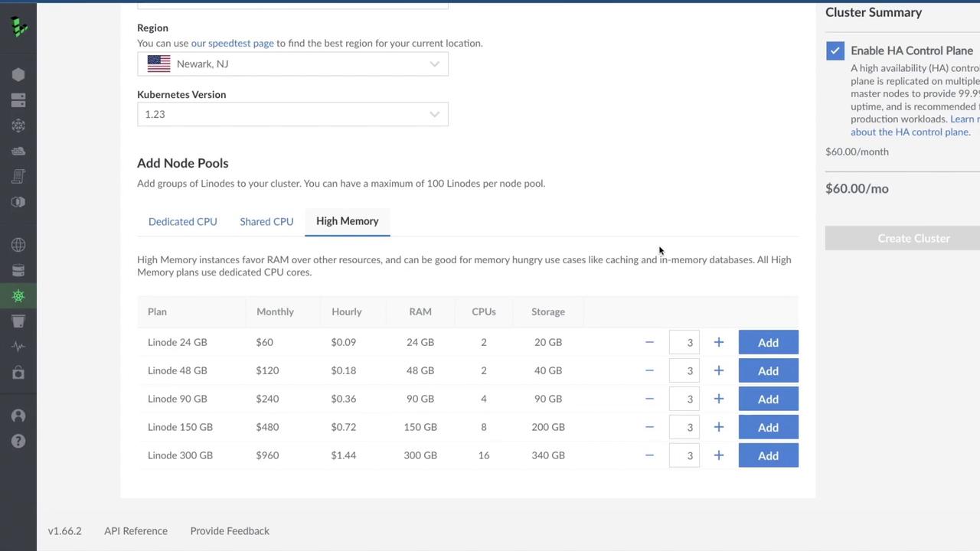980x551 pixels.
Task: Open Help question mark icon in sidebar
Action: (x=18, y=442)
